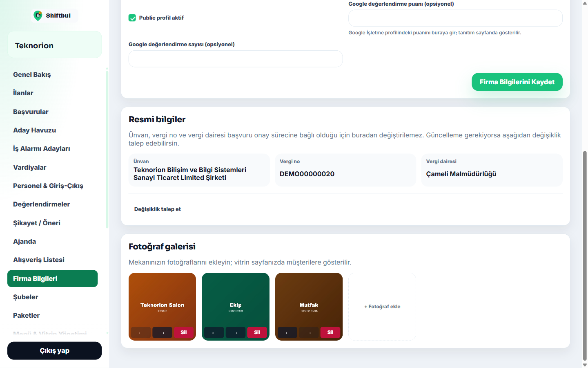This screenshot has height=368, width=588.
Task: Open Başvurular section
Action: click(x=52, y=112)
